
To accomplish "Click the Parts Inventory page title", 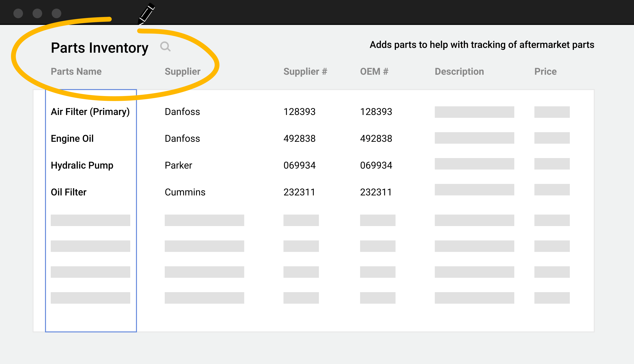I will point(99,48).
